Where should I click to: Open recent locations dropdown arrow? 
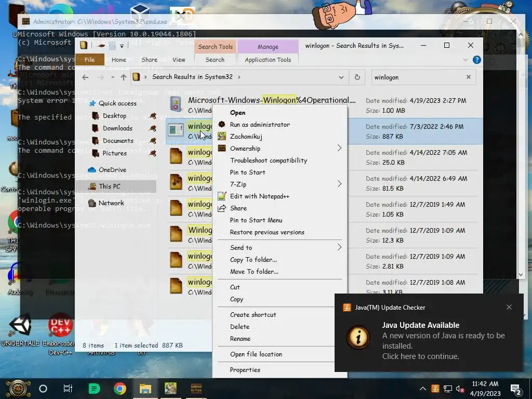coord(113,77)
